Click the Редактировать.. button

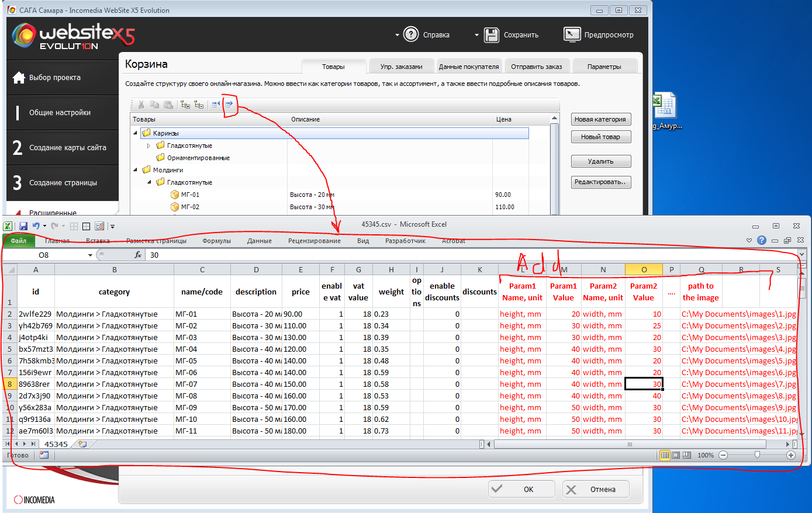coord(601,182)
